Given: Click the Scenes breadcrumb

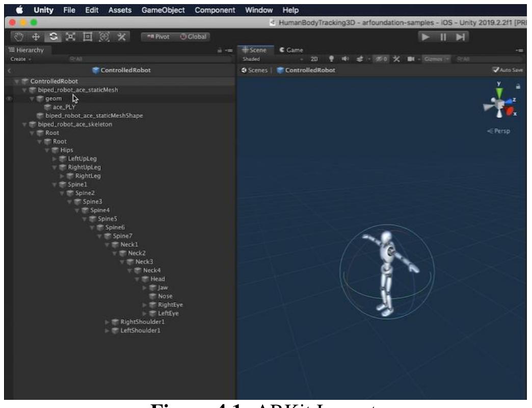Looking at the screenshot, I should click(254, 70).
